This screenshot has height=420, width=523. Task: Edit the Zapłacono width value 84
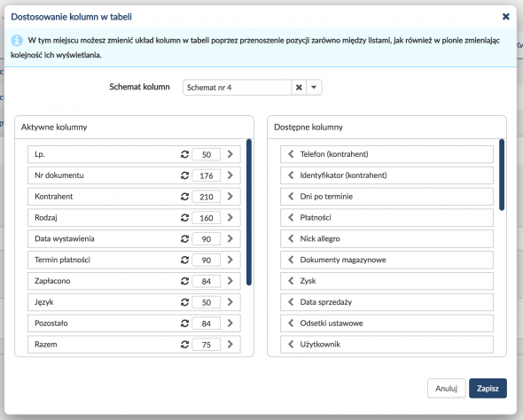207,282
